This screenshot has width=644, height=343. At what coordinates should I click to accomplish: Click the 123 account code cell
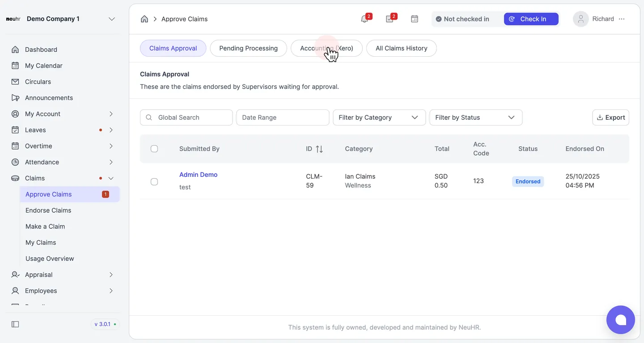(479, 181)
